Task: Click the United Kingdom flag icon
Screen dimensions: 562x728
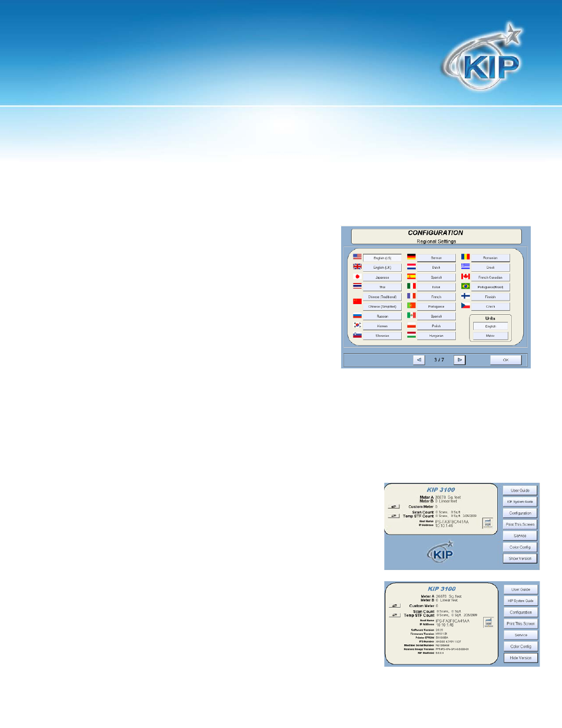Action: tap(357, 267)
